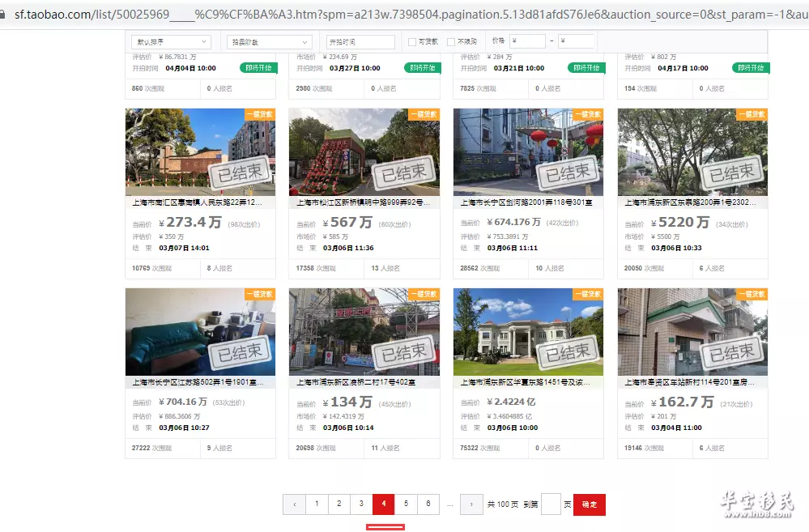Focus the minimum price input
Image resolution: width=809 pixels, height=532 pixels.
[528, 41]
